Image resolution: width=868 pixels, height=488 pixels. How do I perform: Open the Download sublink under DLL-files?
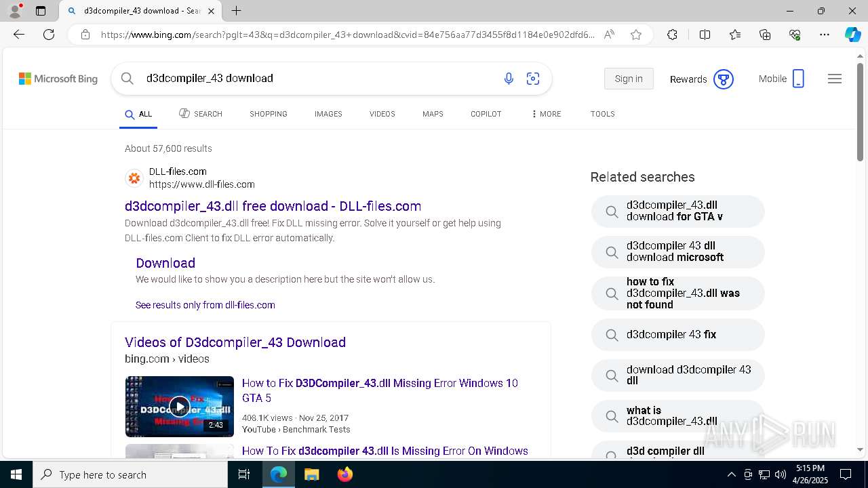(165, 263)
